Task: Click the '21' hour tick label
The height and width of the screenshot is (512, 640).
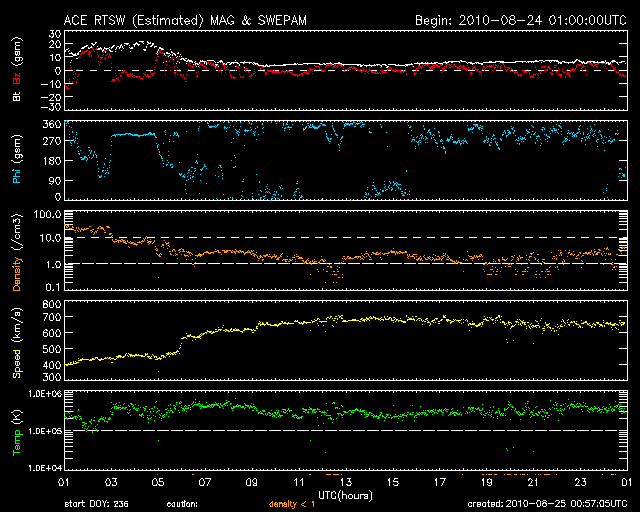Action: coord(533,482)
